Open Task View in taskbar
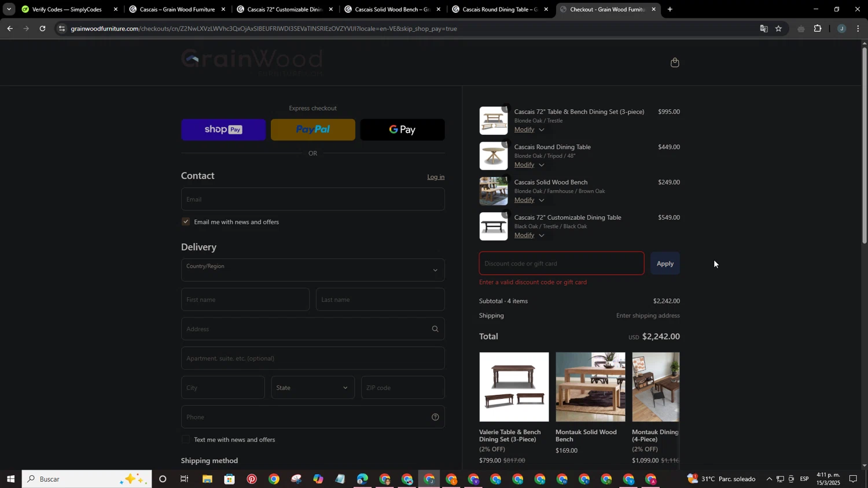 click(185, 479)
